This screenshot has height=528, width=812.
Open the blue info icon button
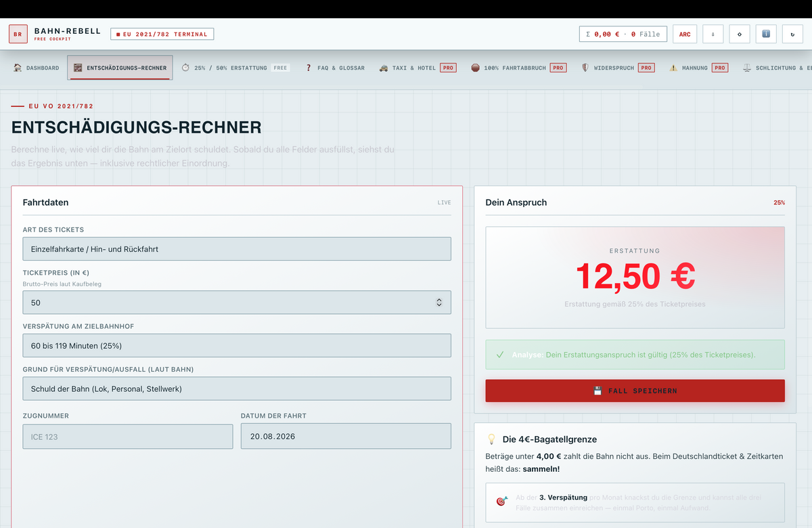click(x=766, y=34)
